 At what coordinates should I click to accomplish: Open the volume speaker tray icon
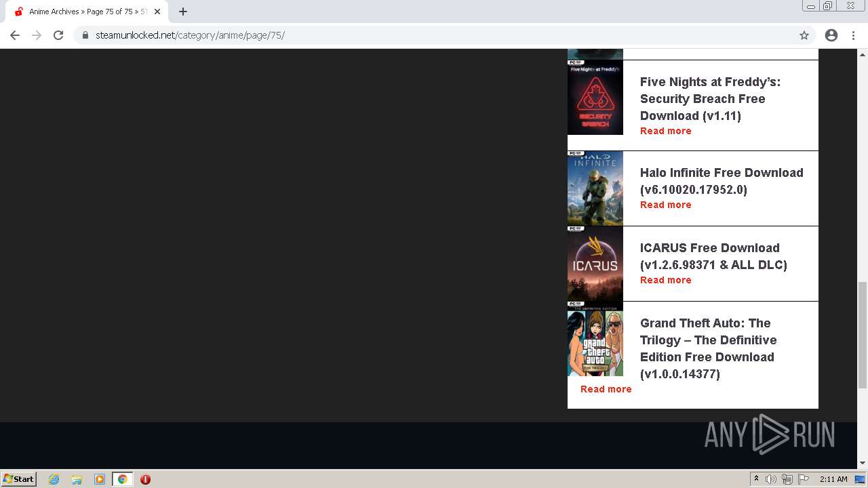pyautogui.click(x=771, y=479)
